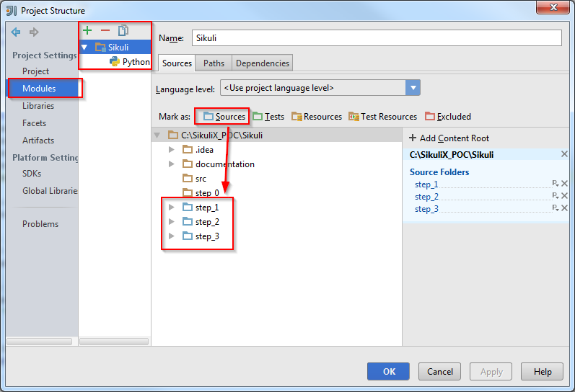Select the Python facet icon
Viewport: 575px width, 392px height.
(x=115, y=61)
